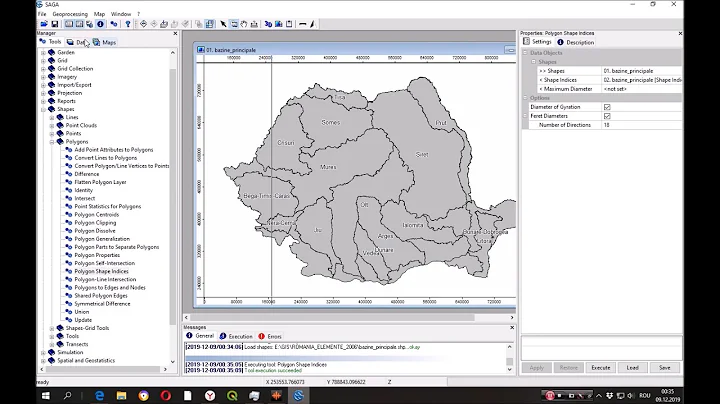The width and height of the screenshot is (720, 404).
Task: Collapse the Options properties group
Action: tap(525, 98)
